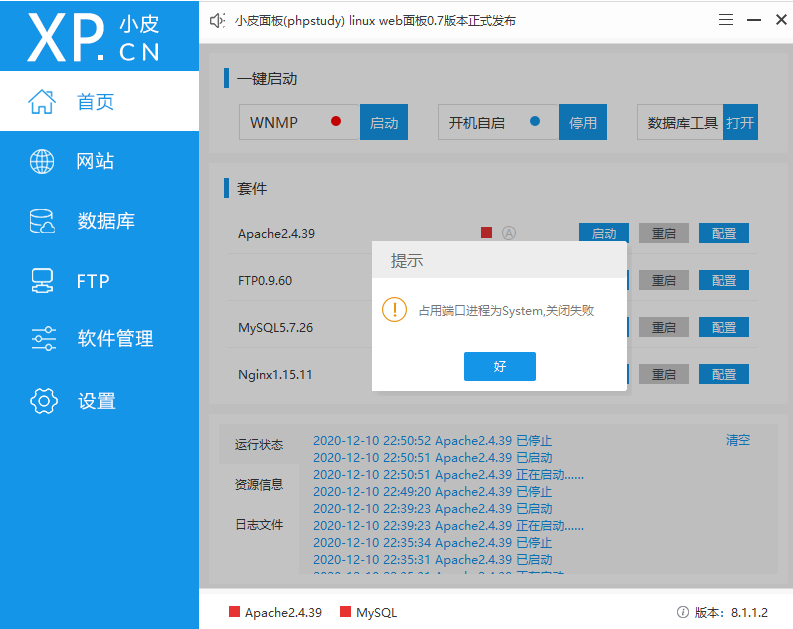Click MySQL status in the bottom bar
The height and width of the screenshot is (629, 793).
368,612
